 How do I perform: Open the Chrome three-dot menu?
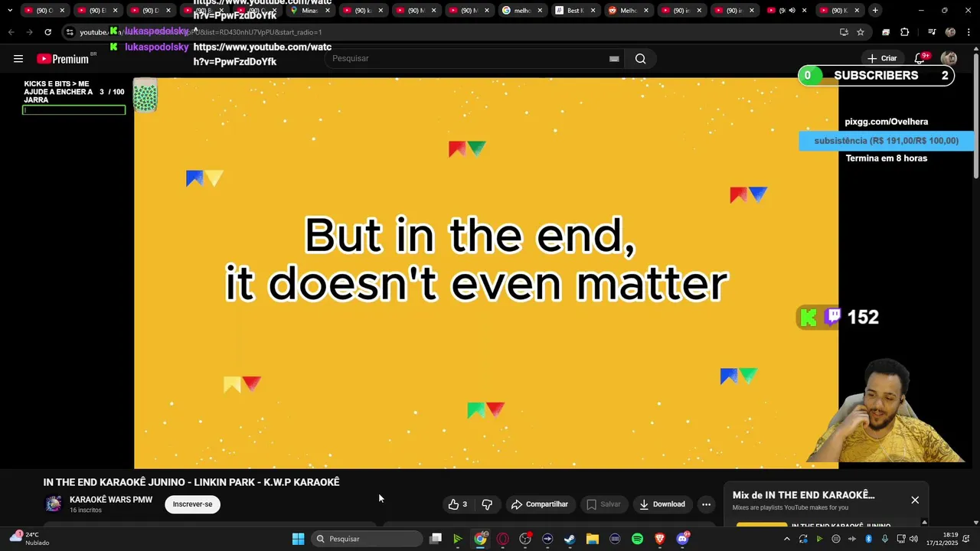coord(968,32)
